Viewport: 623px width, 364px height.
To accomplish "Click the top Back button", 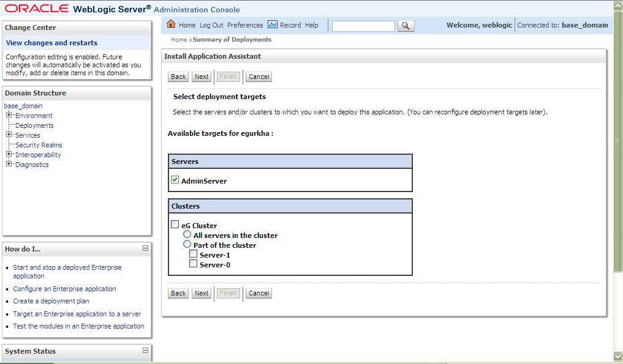I will [178, 76].
